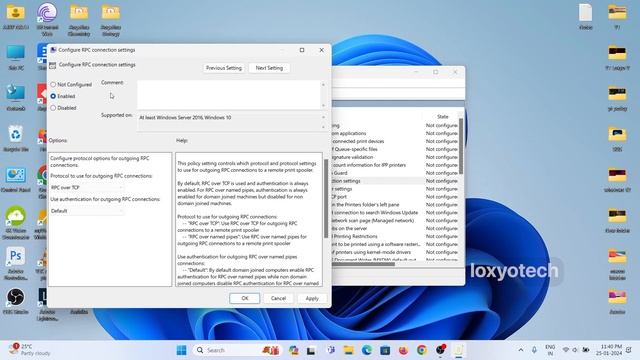Image resolution: width=640 pixels, height=360 pixels.
Task: Confirm the dialog with OK
Action: [x=244, y=298]
